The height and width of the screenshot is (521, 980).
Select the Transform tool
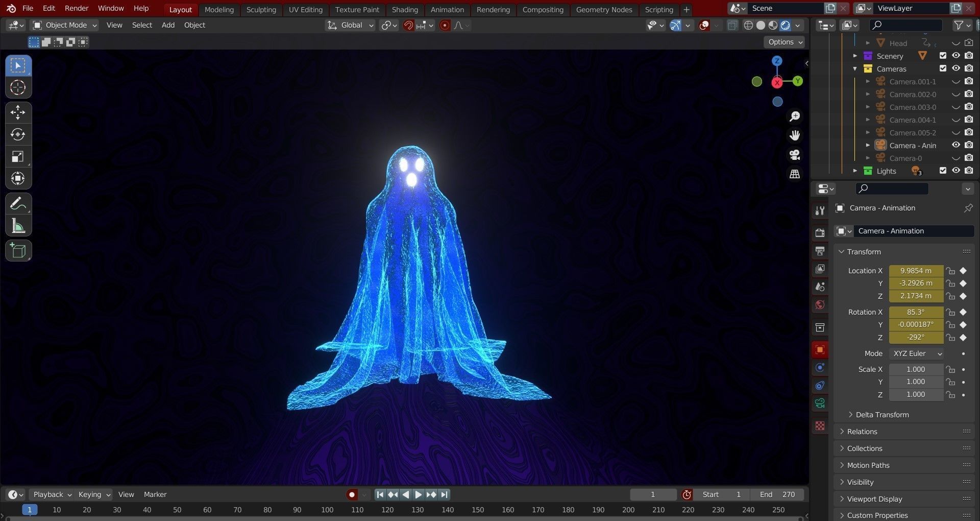(x=18, y=178)
